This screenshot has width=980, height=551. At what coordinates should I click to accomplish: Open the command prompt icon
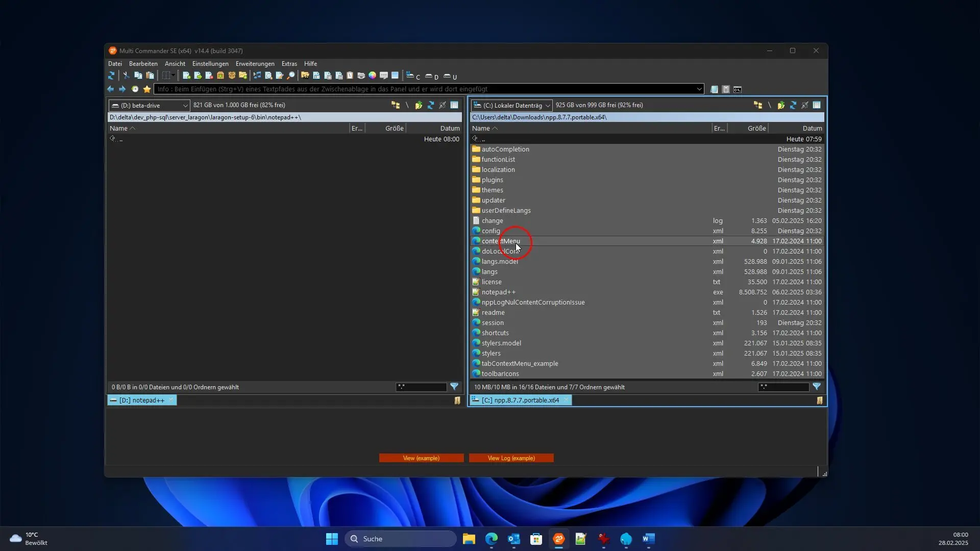(x=738, y=89)
